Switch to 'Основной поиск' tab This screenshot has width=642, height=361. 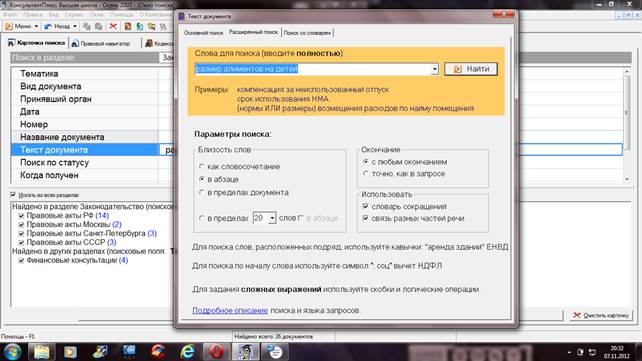pyautogui.click(x=203, y=33)
